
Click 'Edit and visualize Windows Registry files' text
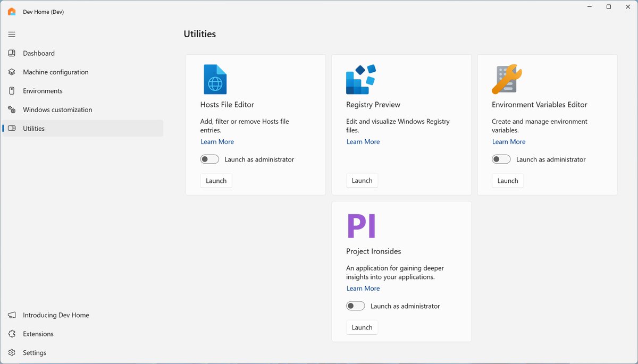398,126
